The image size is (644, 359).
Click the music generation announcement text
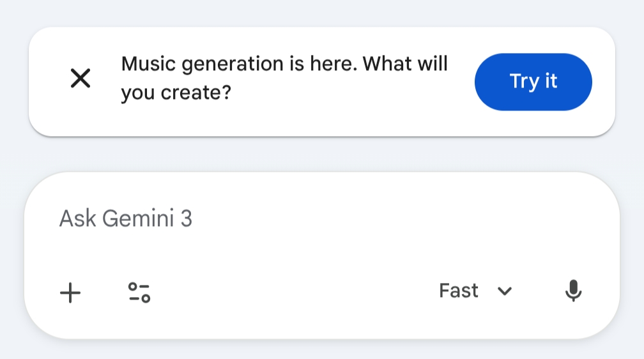284,65
